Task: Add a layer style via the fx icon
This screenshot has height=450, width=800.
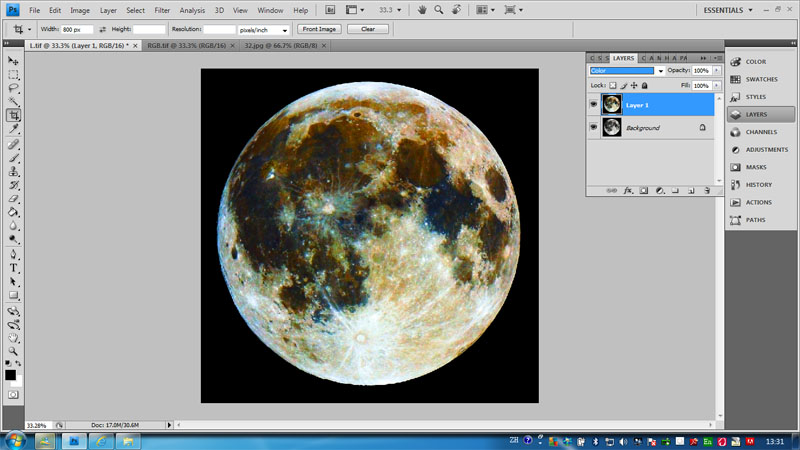Action: point(628,190)
